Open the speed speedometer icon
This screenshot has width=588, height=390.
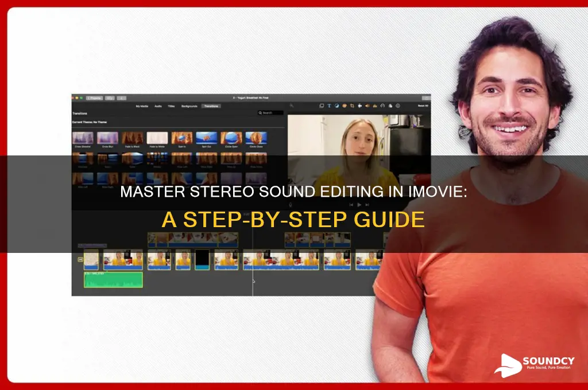coord(382,106)
